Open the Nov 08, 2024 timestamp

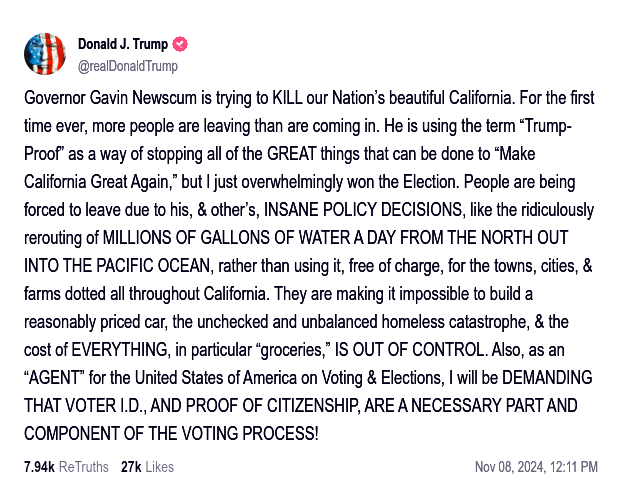click(x=510, y=467)
